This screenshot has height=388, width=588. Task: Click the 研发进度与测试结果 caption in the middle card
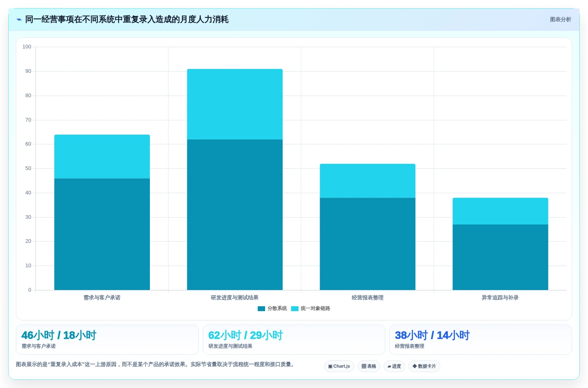coord(230,346)
